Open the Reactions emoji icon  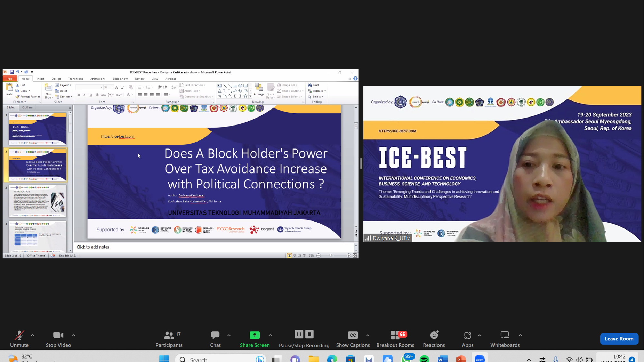(x=434, y=335)
